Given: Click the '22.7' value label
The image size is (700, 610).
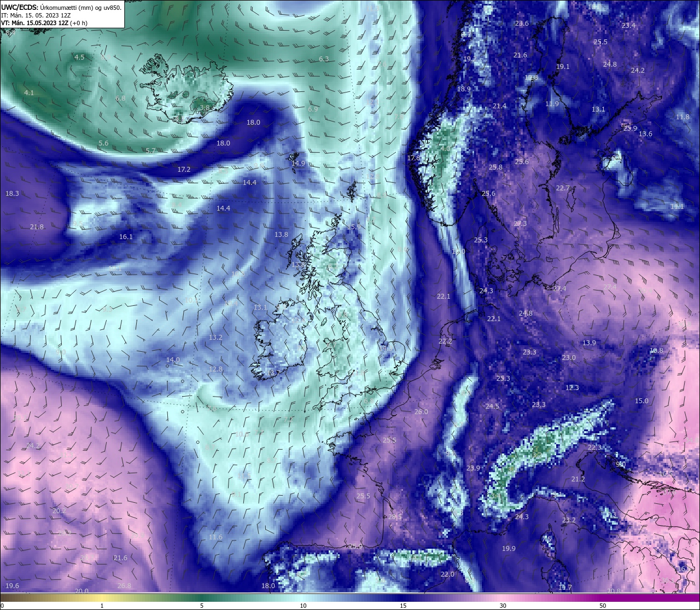Looking at the screenshot, I should click(563, 188).
